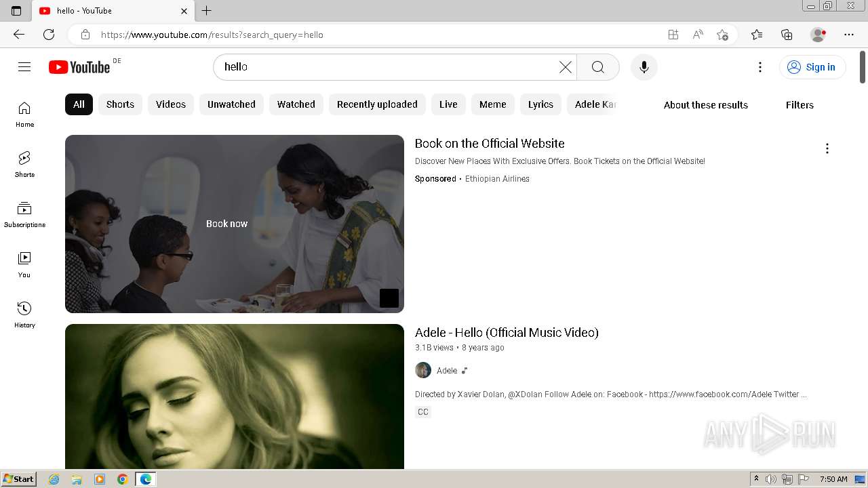Select the Shorts filter chip
The width and height of the screenshot is (868, 488).
tap(120, 104)
